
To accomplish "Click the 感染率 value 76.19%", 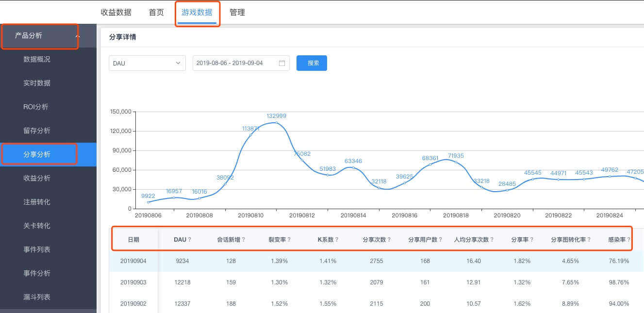I will (x=619, y=261).
